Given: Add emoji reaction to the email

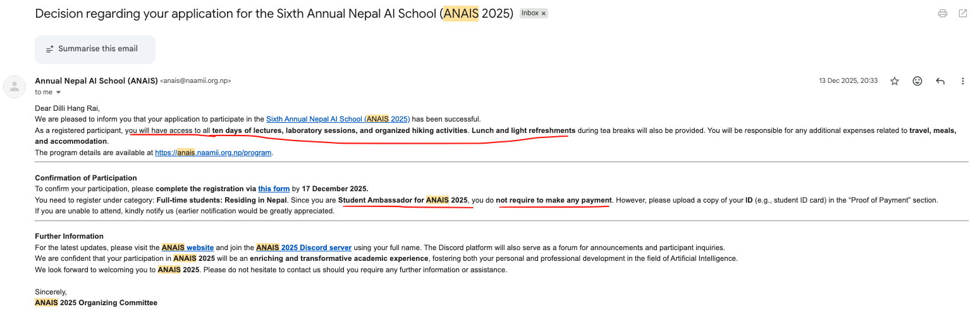Looking at the screenshot, I should coord(917,81).
